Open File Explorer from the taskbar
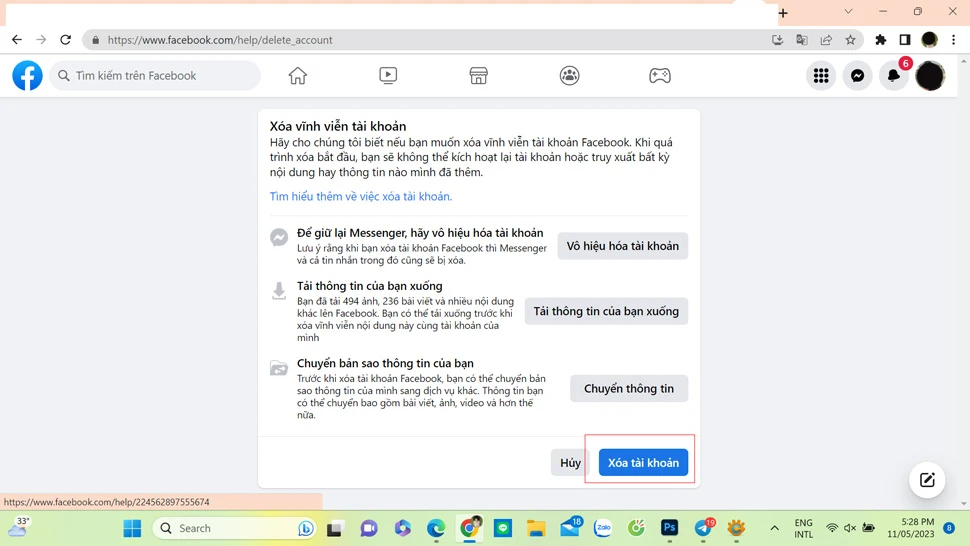This screenshot has width=970, height=546. (536, 528)
